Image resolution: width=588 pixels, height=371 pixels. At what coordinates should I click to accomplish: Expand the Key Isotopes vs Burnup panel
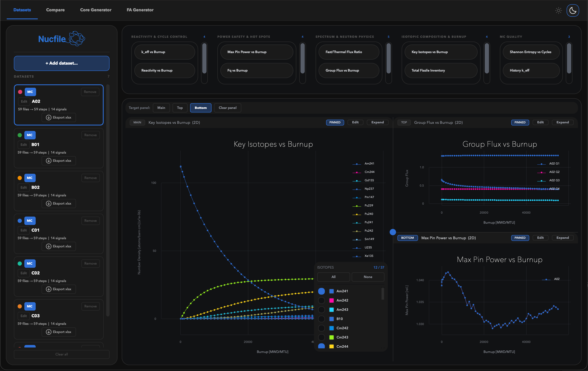click(377, 122)
